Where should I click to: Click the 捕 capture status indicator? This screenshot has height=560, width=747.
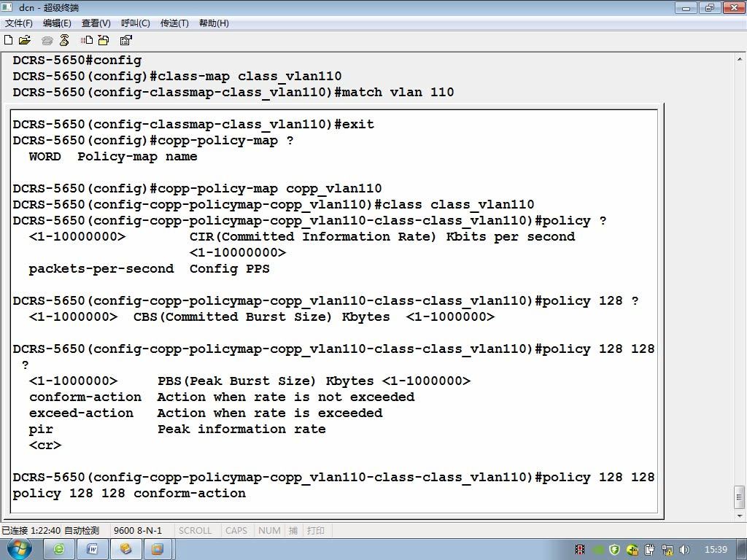(293, 531)
